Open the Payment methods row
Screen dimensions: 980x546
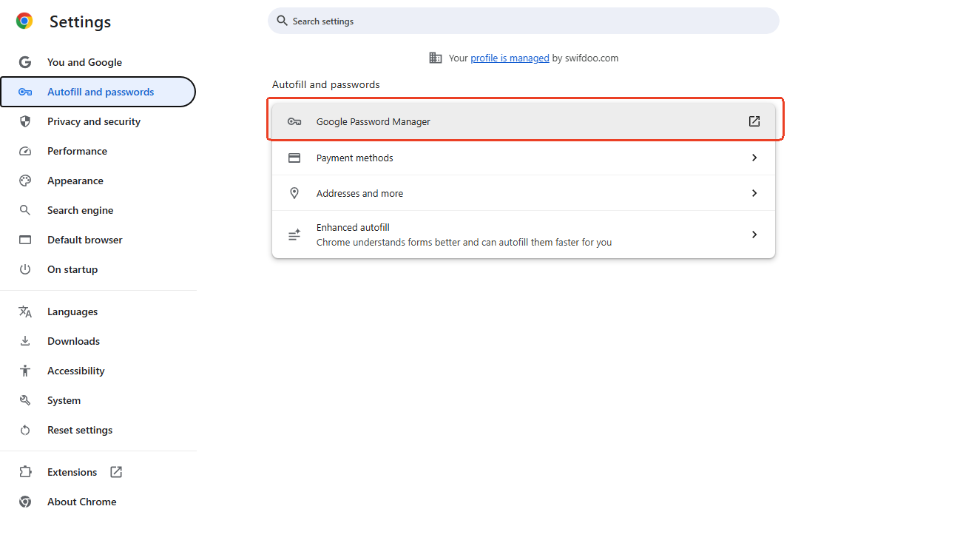coord(524,158)
